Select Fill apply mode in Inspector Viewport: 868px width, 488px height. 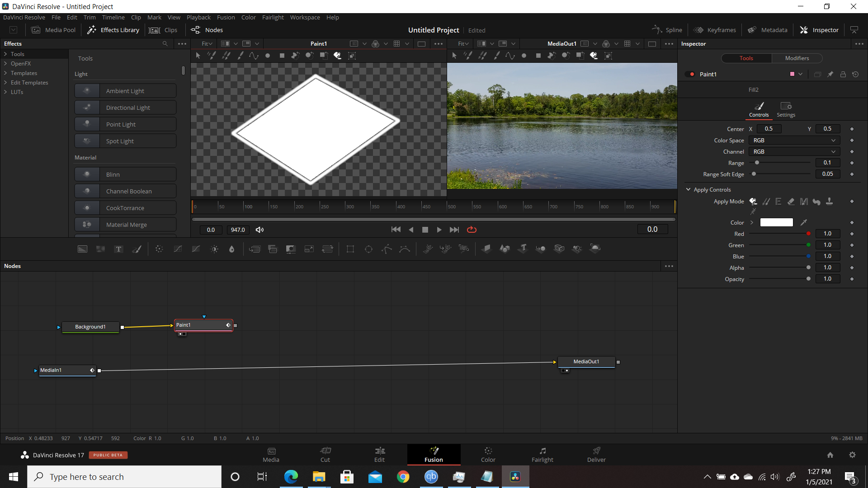(753, 202)
